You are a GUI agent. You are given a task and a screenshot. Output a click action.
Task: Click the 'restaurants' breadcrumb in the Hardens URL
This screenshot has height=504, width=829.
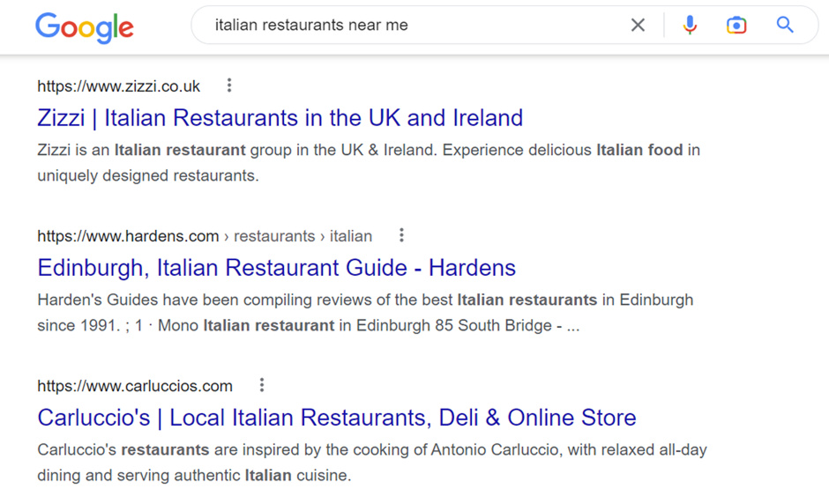coord(274,236)
